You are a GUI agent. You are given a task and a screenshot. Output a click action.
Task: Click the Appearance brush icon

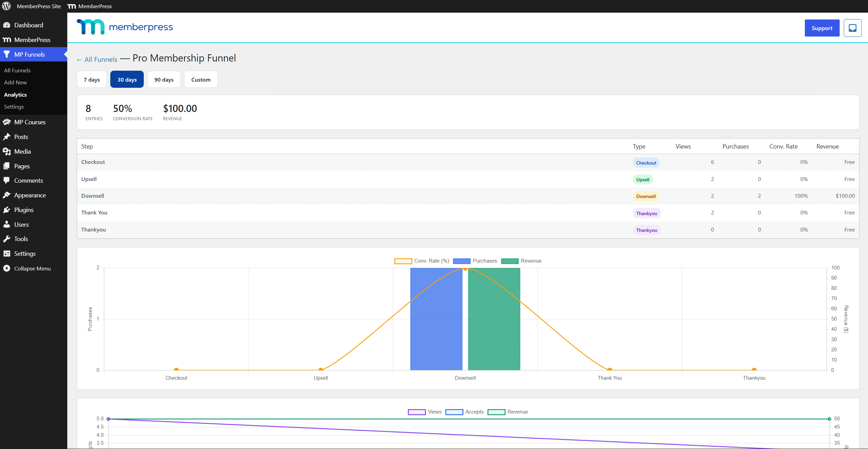pyautogui.click(x=7, y=195)
